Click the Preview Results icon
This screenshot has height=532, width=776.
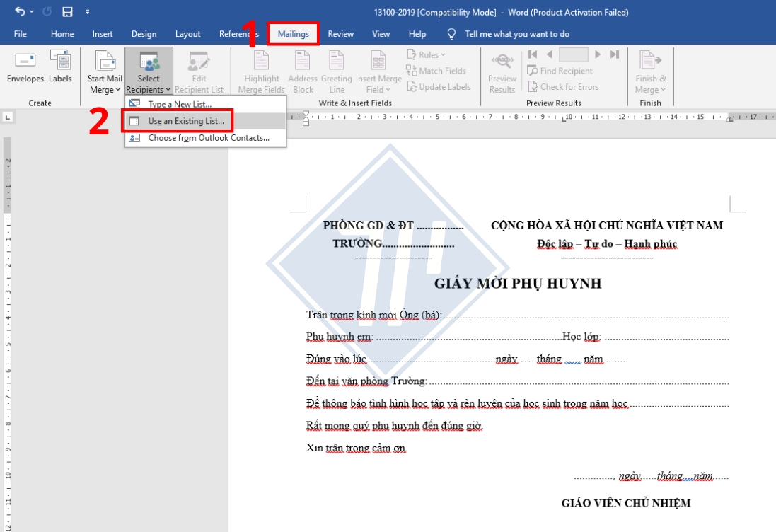pyautogui.click(x=502, y=70)
